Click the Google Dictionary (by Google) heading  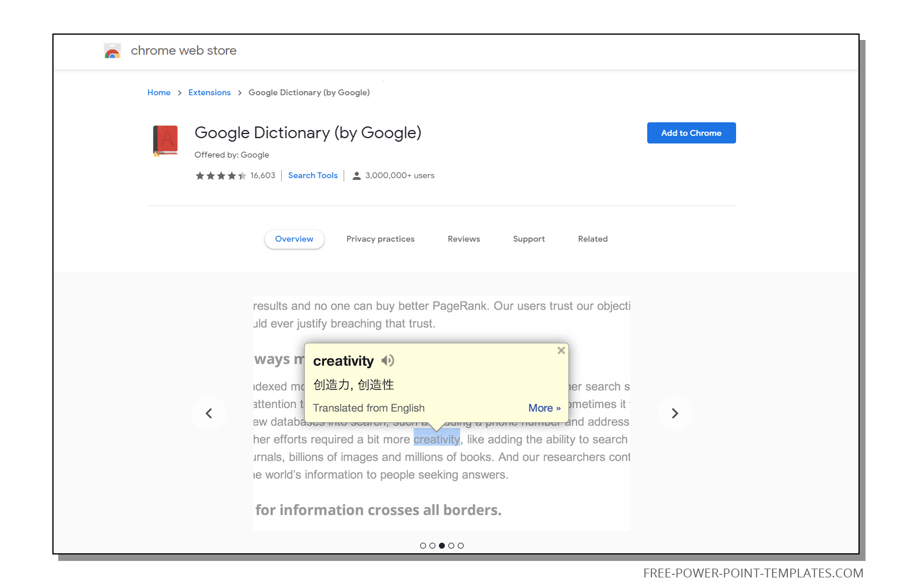(308, 133)
